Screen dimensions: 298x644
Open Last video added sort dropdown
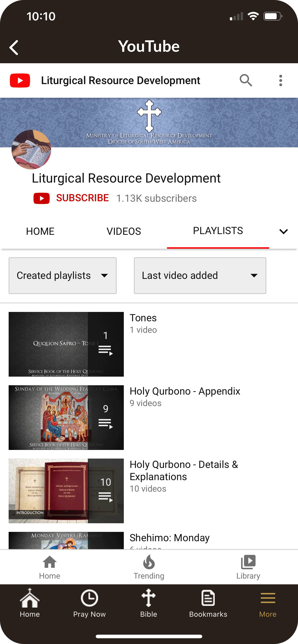200,276
